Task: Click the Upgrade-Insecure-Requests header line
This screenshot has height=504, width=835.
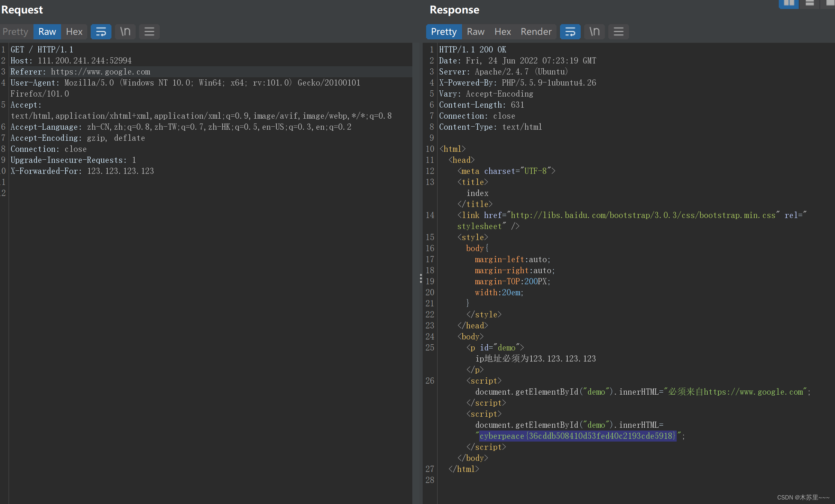Action: (x=73, y=160)
